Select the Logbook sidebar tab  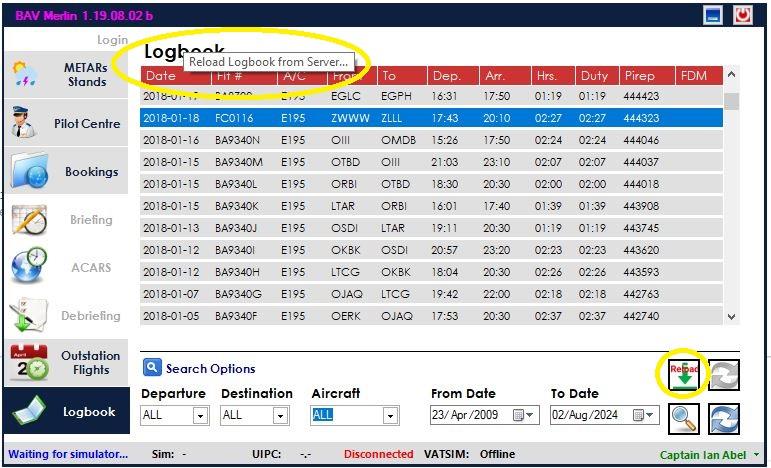pos(66,411)
